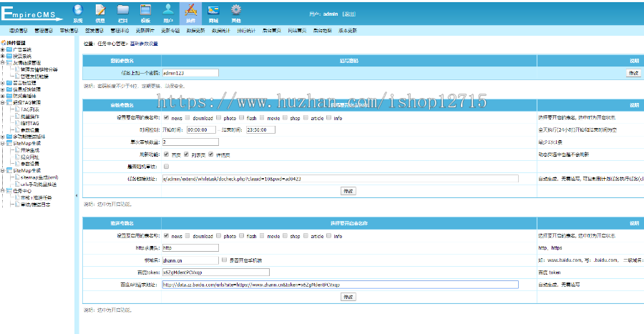Viewport: 644px width, 334px height.
Task: Focus the admin123 password field
Action: (190, 73)
